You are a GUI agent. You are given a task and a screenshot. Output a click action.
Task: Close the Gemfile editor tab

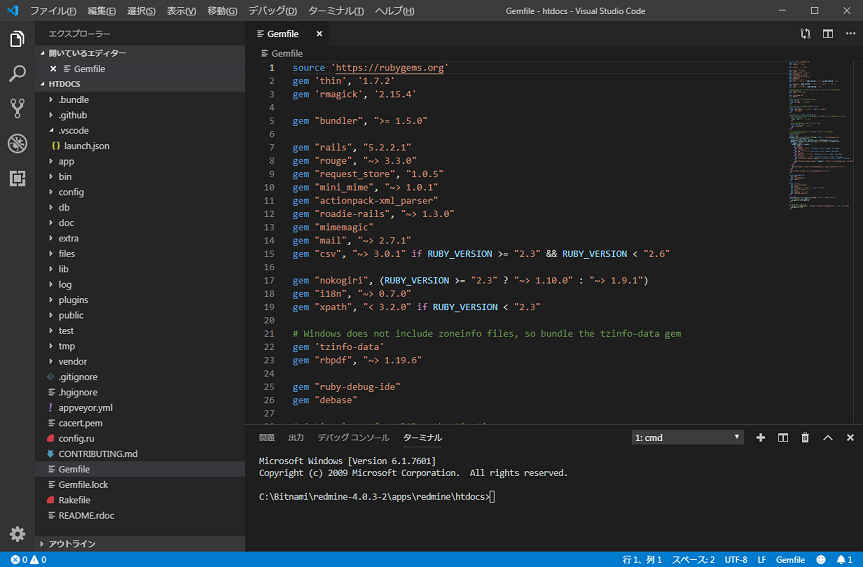coord(319,34)
